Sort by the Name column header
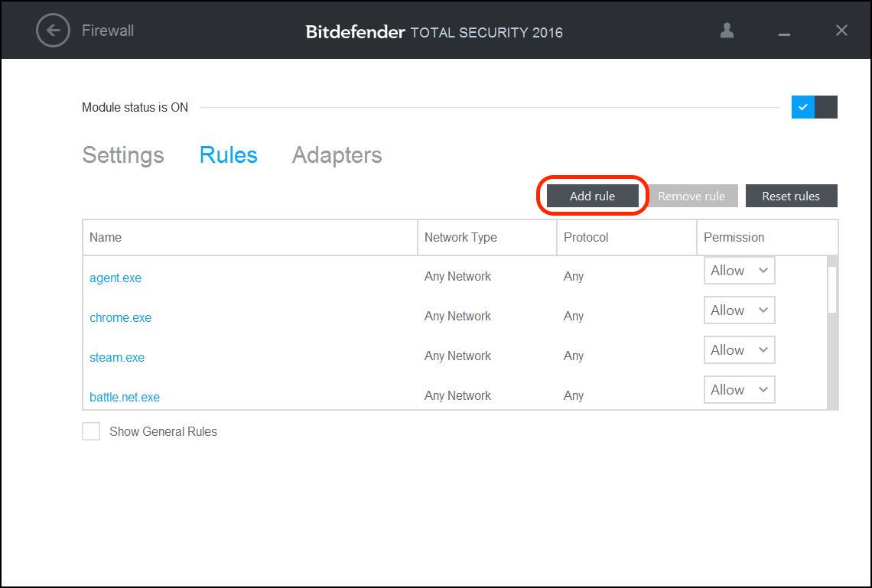Image resolution: width=872 pixels, height=588 pixels. coord(249,237)
